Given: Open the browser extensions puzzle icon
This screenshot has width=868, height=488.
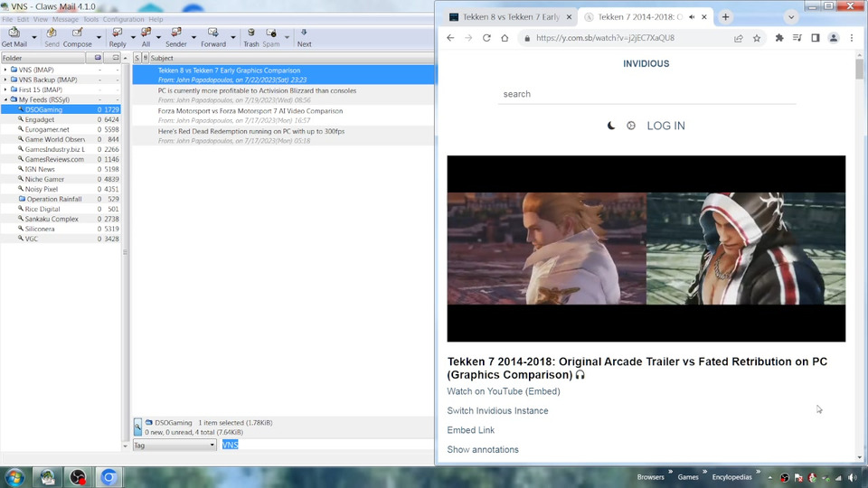Looking at the screenshot, I should coord(779,38).
